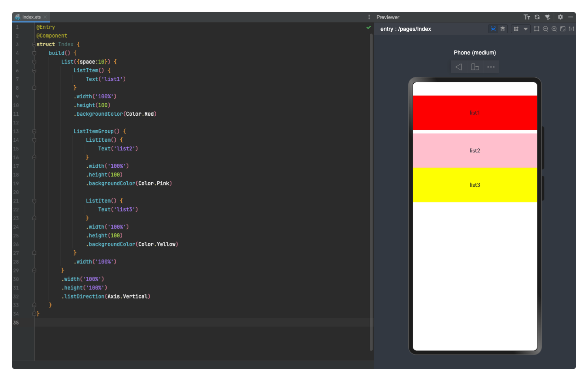Click Color.Yellow in the code
Image resolution: width=588 pixels, height=381 pixels.
(x=157, y=244)
